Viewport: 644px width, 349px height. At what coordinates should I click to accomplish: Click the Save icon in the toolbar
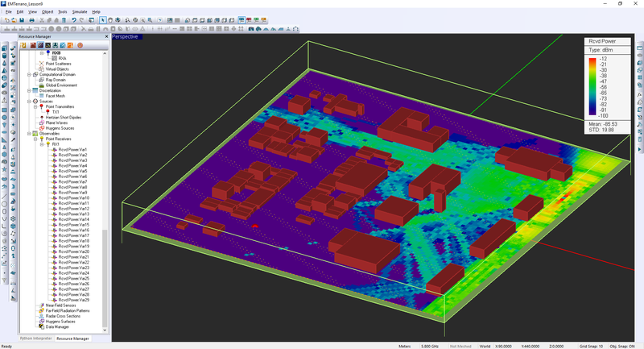point(22,19)
